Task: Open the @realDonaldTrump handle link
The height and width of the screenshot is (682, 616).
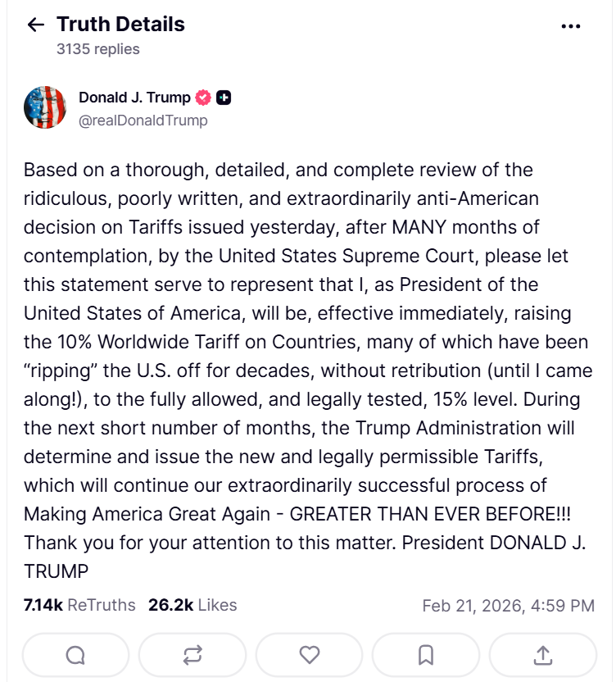Action: [143, 120]
